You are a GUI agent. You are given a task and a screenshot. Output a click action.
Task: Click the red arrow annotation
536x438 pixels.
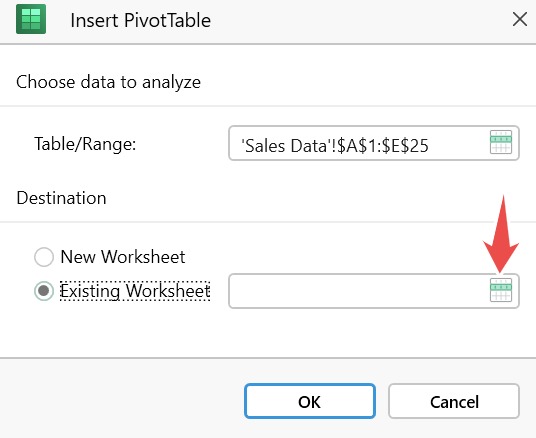[501, 234]
